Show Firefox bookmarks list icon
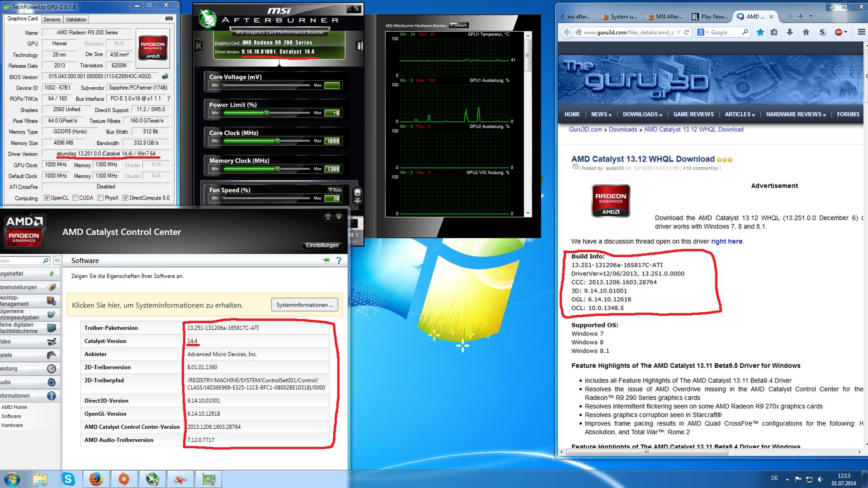 [774, 32]
